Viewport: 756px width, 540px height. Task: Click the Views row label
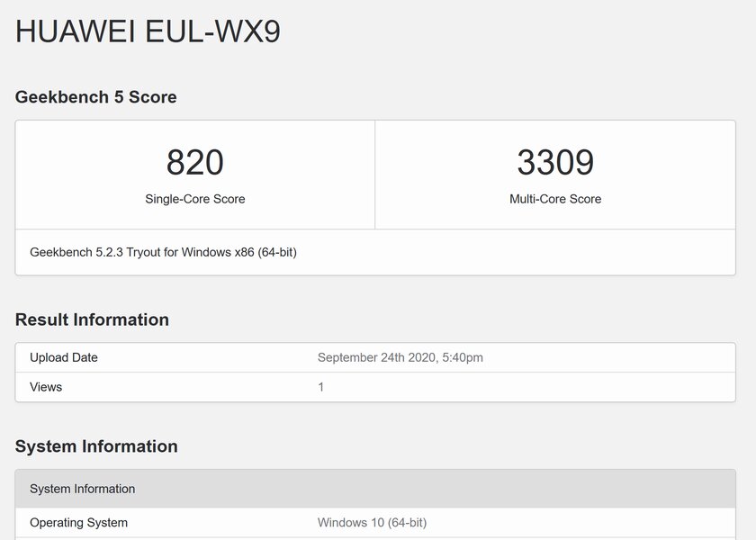tap(46, 387)
